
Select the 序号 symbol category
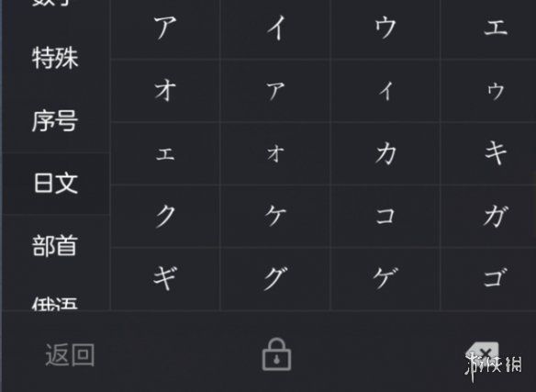(55, 121)
